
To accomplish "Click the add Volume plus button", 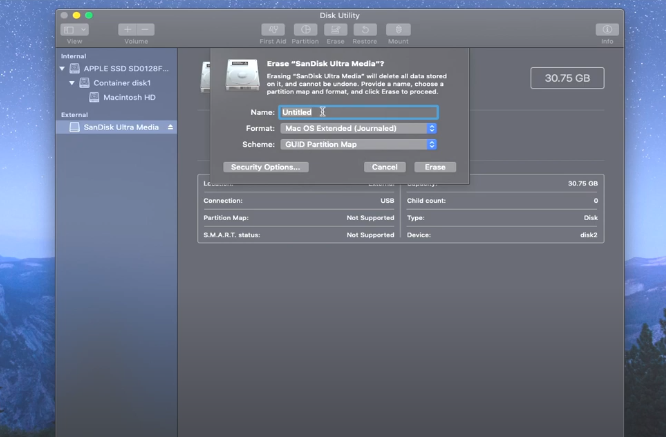I will pyautogui.click(x=127, y=30).
